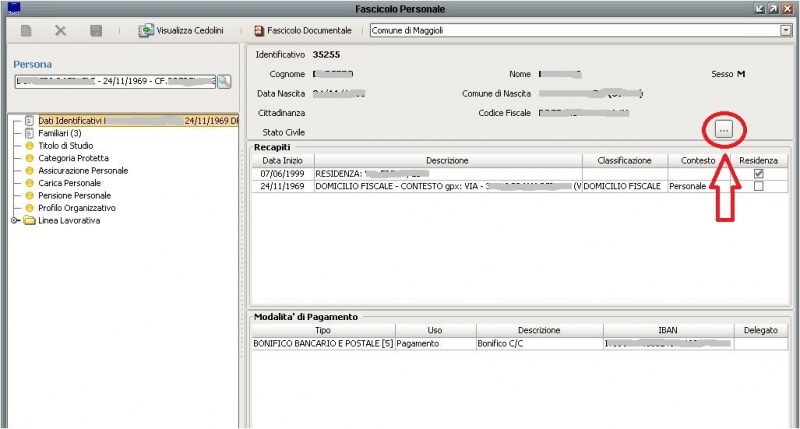
Task: Click the delete X toolbar icon
Action: coord(60,31)
